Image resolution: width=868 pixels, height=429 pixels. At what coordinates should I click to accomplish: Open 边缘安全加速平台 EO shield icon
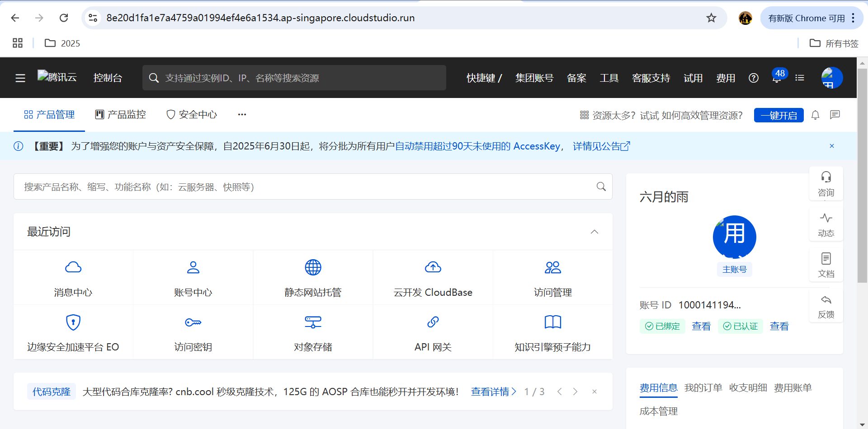coord(73,322)
